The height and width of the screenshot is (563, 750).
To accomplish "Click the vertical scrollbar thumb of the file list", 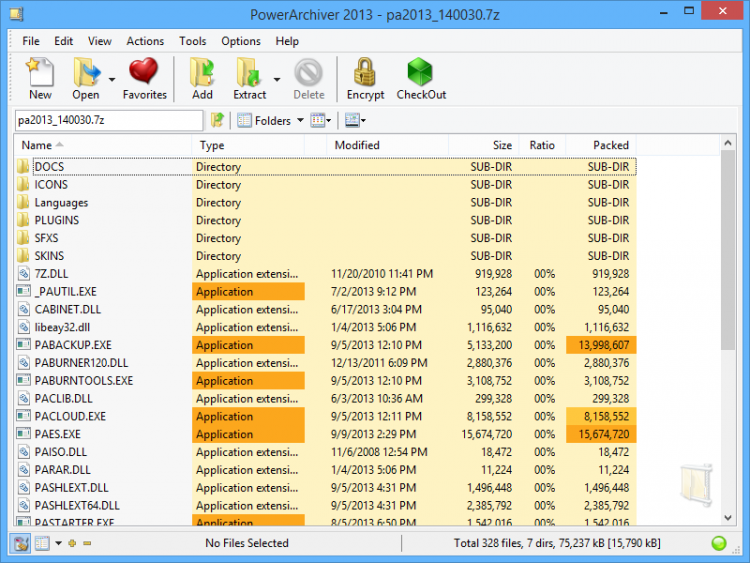I will pos(728,250).
